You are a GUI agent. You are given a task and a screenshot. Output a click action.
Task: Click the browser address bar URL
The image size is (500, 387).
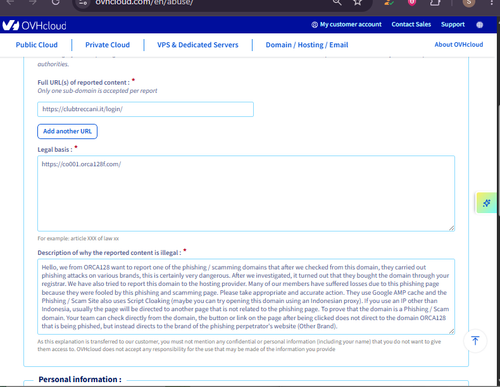(144, 3)
